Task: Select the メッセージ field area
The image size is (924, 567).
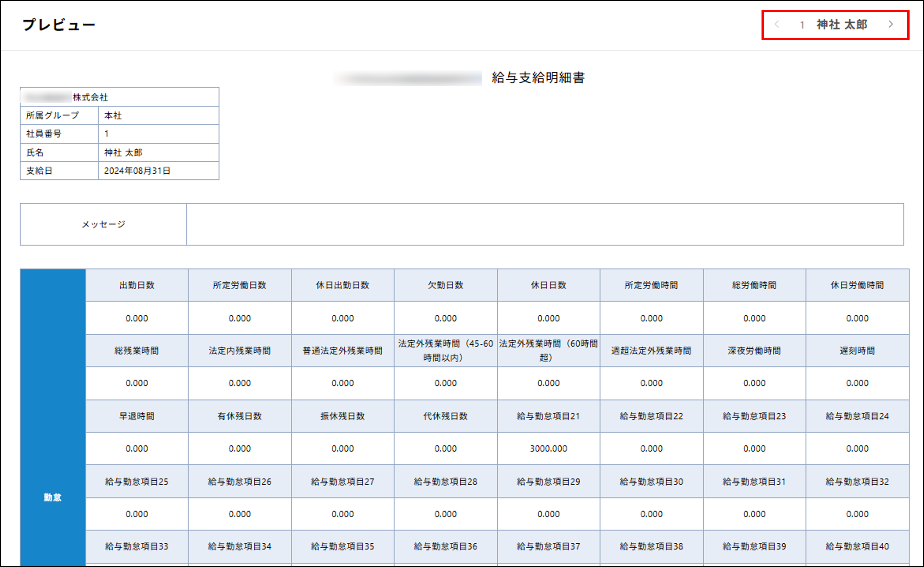Action: click(103, 224)
